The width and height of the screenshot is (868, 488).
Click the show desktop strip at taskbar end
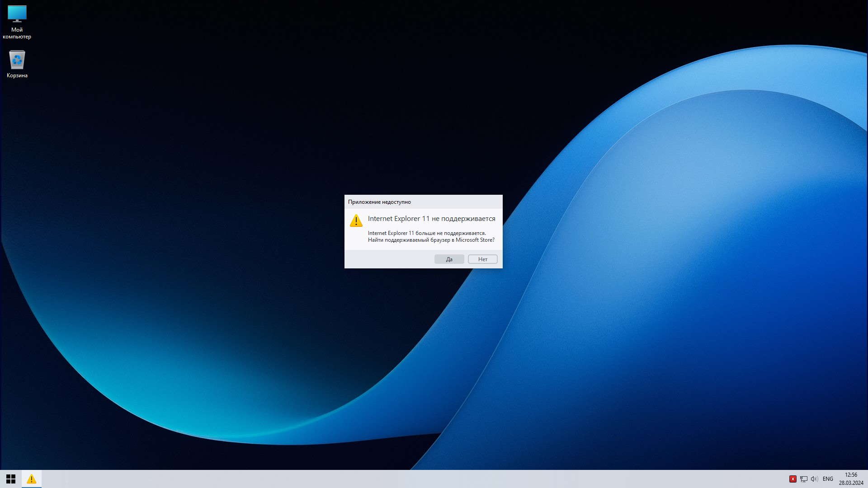pos(866,479)
